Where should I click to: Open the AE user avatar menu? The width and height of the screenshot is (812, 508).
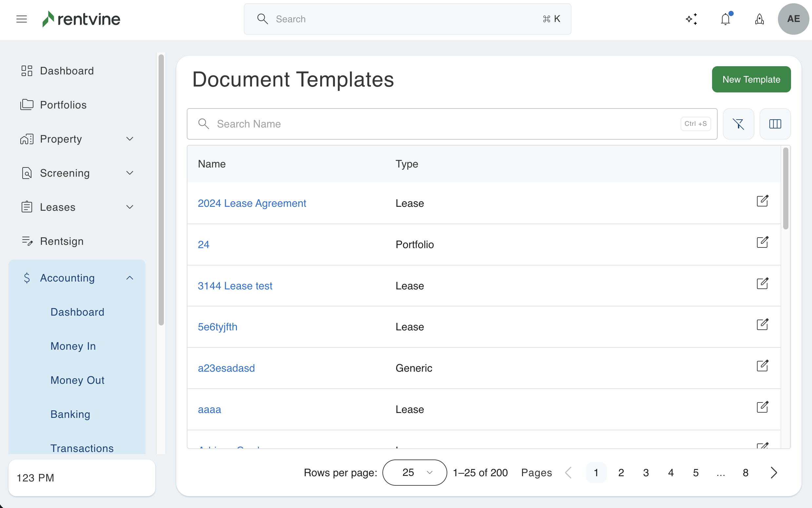tap(793, 19)
